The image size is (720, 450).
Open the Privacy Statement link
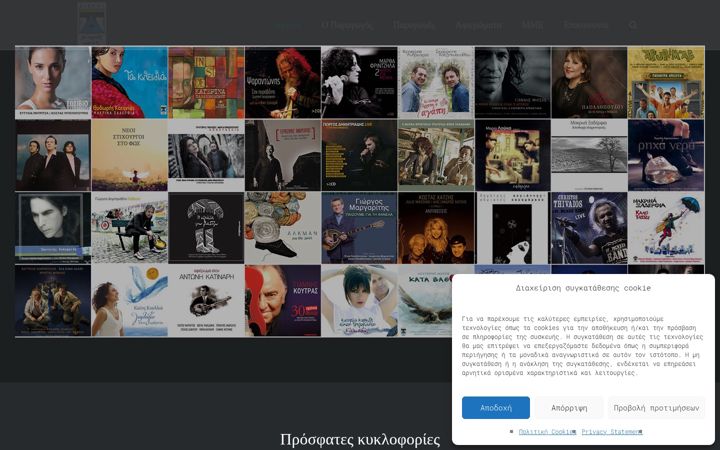pos(612,432)
